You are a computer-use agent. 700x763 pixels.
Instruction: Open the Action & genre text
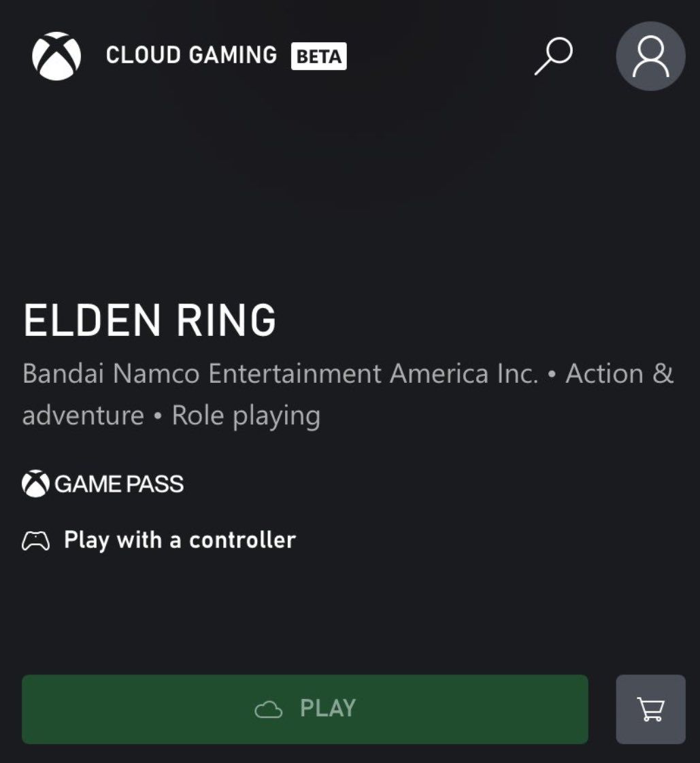(619, 374)
